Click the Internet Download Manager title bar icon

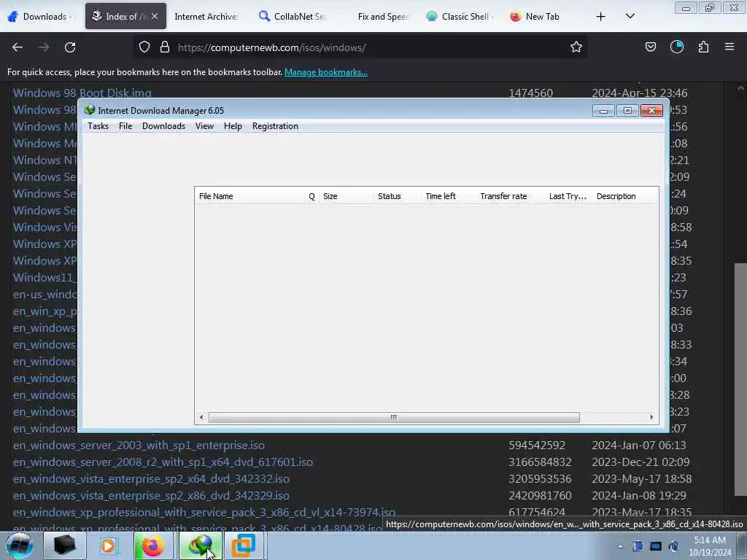pos(90,111)
